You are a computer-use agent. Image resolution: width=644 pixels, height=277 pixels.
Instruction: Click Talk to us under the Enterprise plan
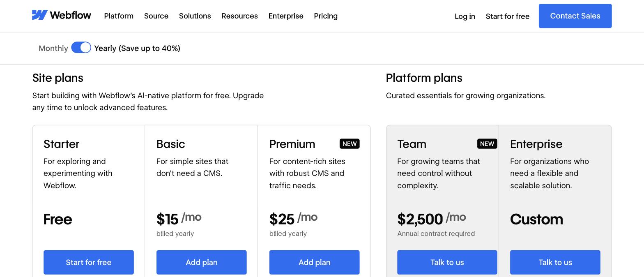coord(555,262)
